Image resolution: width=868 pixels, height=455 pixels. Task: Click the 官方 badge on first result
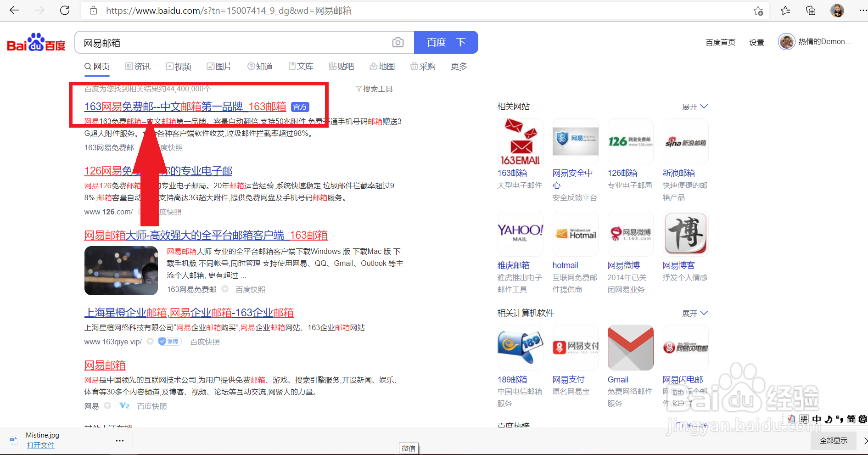coord(300,107)
